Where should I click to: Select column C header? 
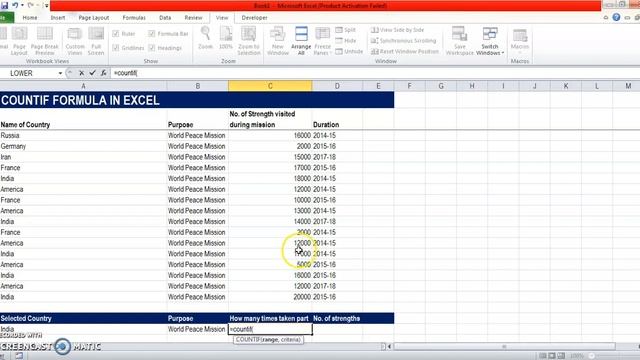[x=270, y=86]
